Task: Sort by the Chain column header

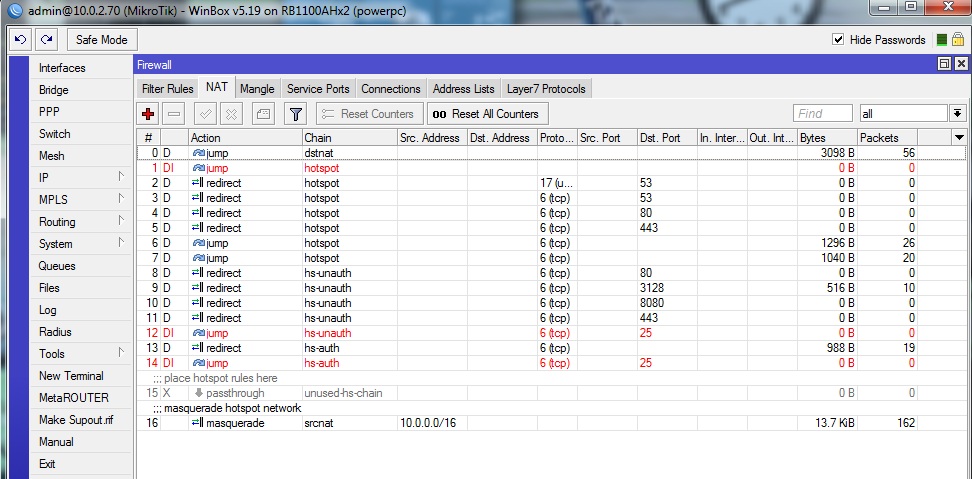Action: [x=349, y=138]
